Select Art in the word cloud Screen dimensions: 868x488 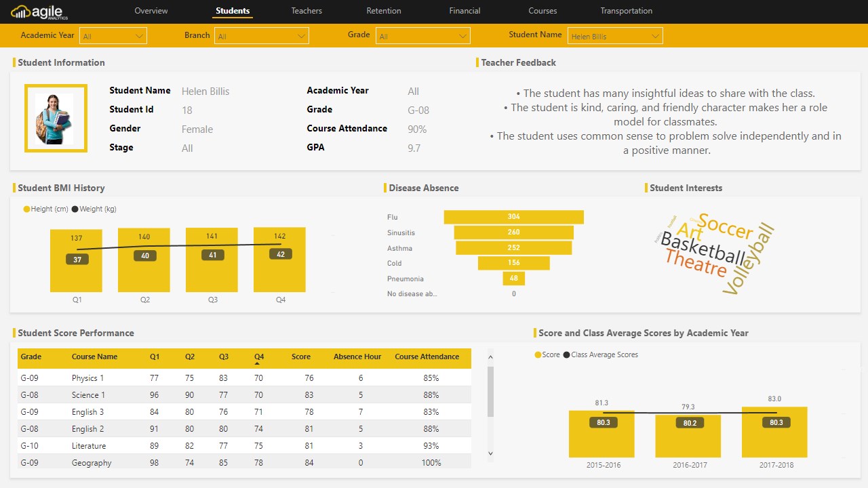click(x=690, y=230)
